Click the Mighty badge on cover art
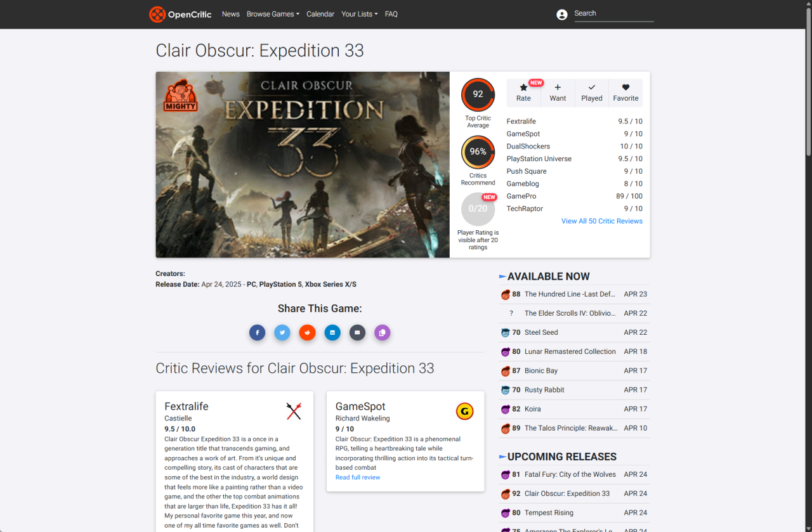812x532 pixels. pos(180,95)
